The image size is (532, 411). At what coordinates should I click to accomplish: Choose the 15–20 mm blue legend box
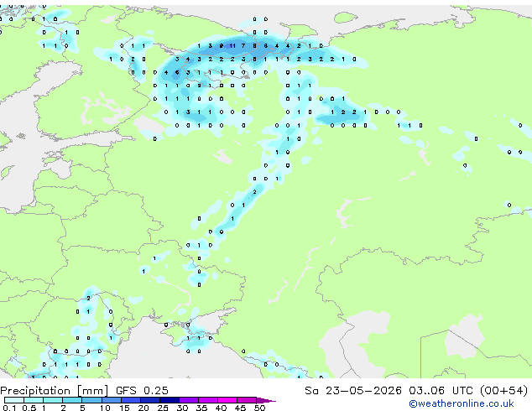[x=130, y=400]
